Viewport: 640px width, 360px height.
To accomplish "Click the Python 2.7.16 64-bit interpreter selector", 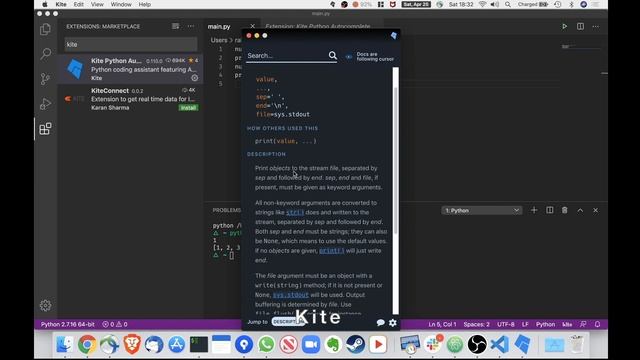I will tap(67, 324).
